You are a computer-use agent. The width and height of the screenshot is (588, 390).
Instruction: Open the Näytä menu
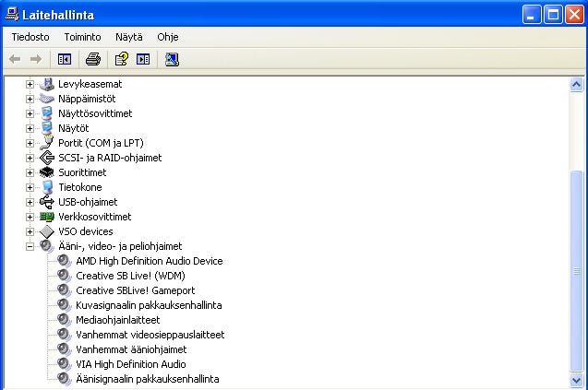tap(129, 37)
